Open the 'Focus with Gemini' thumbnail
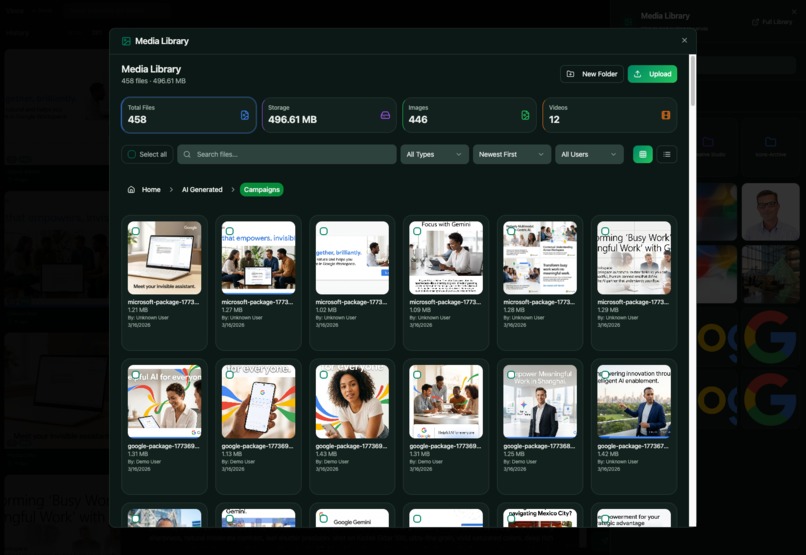806x555 pixels. 446,258
